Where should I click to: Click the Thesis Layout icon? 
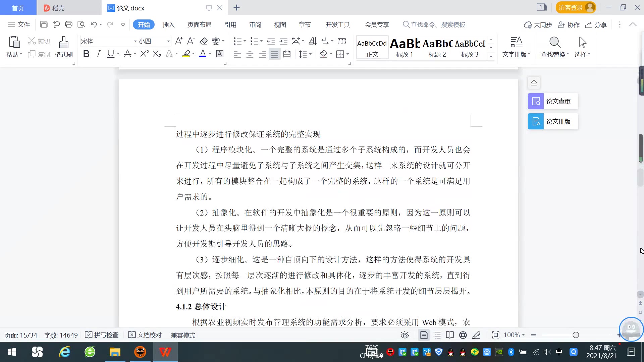536,121
